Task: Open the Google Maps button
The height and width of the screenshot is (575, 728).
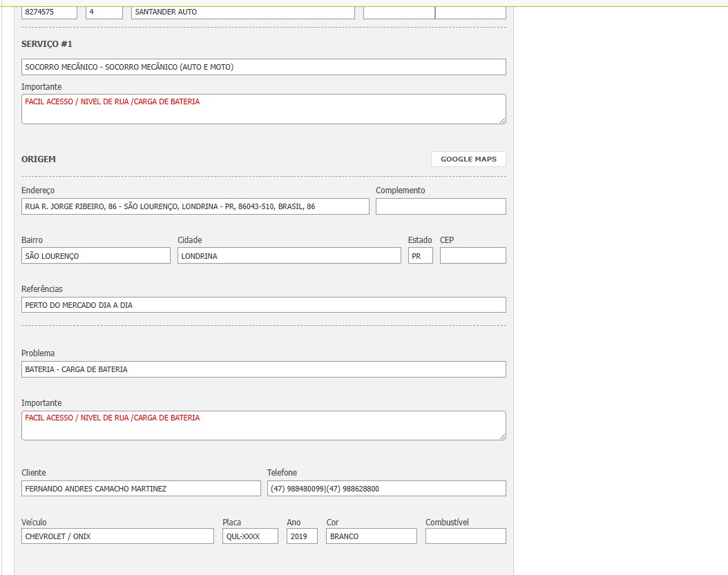Action: tap(468, 159)
